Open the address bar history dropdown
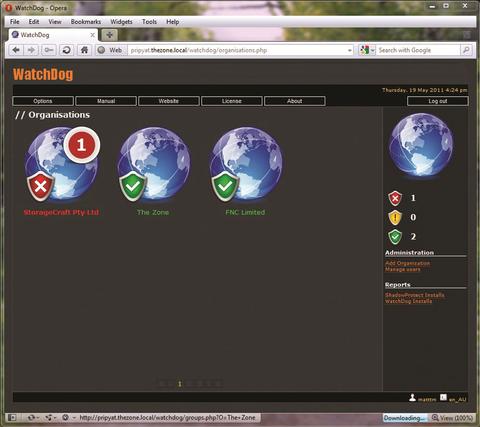This screenshot has width=480, height=427. coord(349,51)
